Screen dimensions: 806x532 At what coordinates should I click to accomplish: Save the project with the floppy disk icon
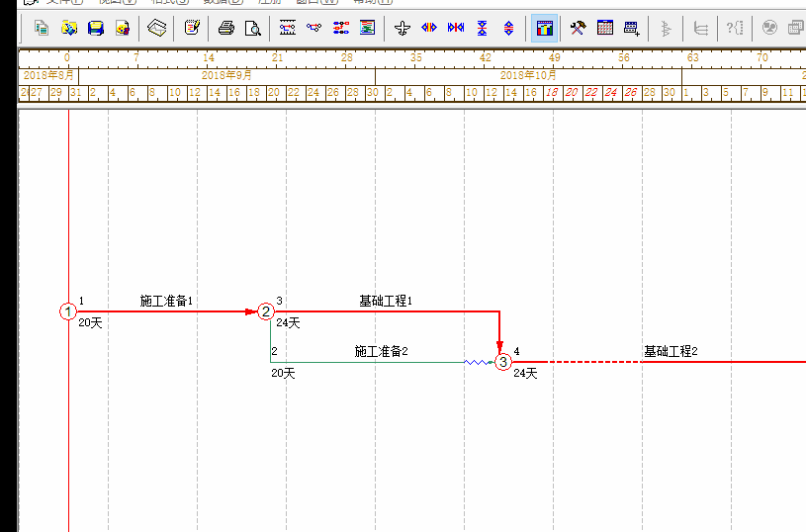[x=96, y=28]
